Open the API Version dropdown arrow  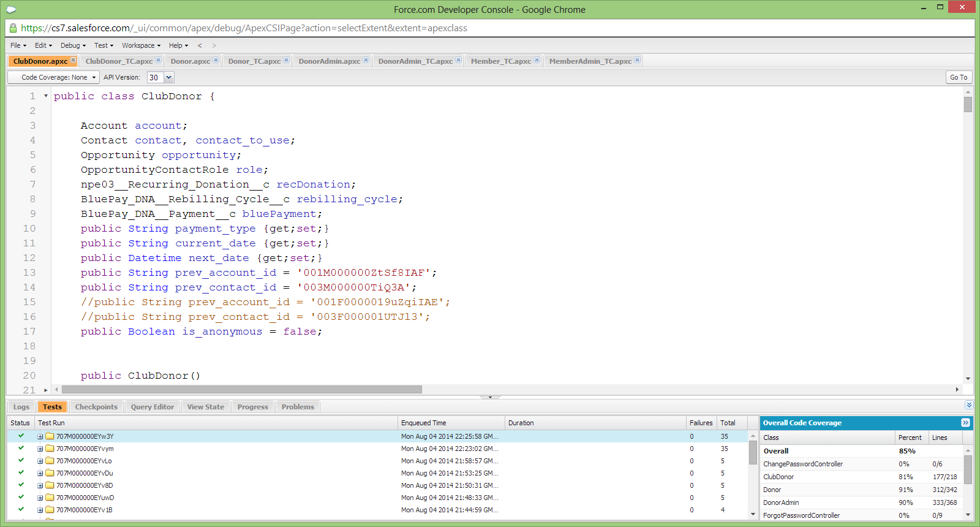169,77
